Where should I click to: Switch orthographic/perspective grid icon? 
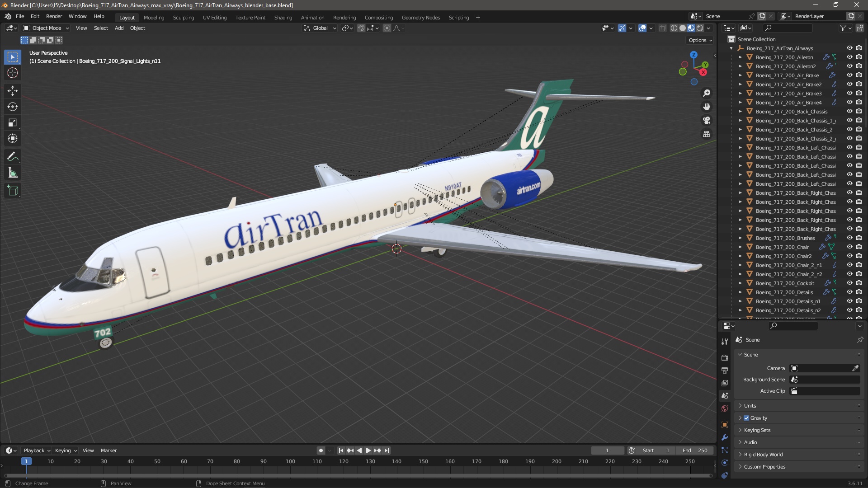706,134
